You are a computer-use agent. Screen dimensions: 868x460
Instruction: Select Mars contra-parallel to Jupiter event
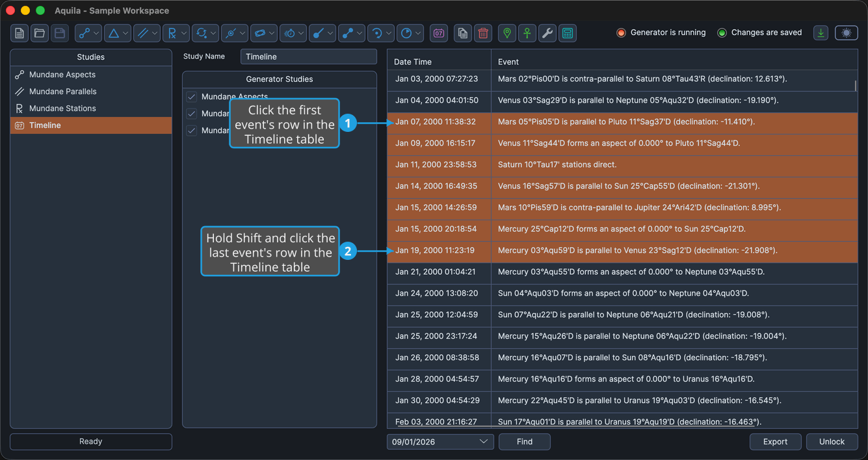(622, 208)
